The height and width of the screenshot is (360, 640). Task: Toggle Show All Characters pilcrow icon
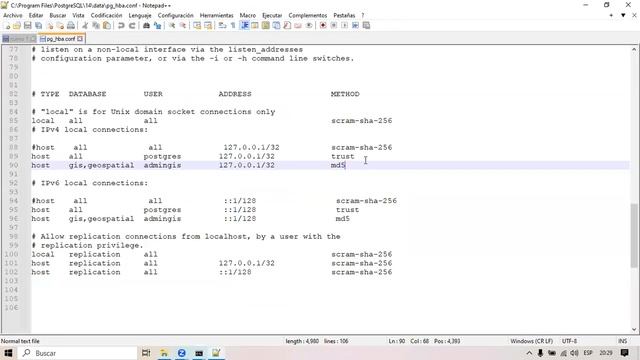(x=233, y=26)
